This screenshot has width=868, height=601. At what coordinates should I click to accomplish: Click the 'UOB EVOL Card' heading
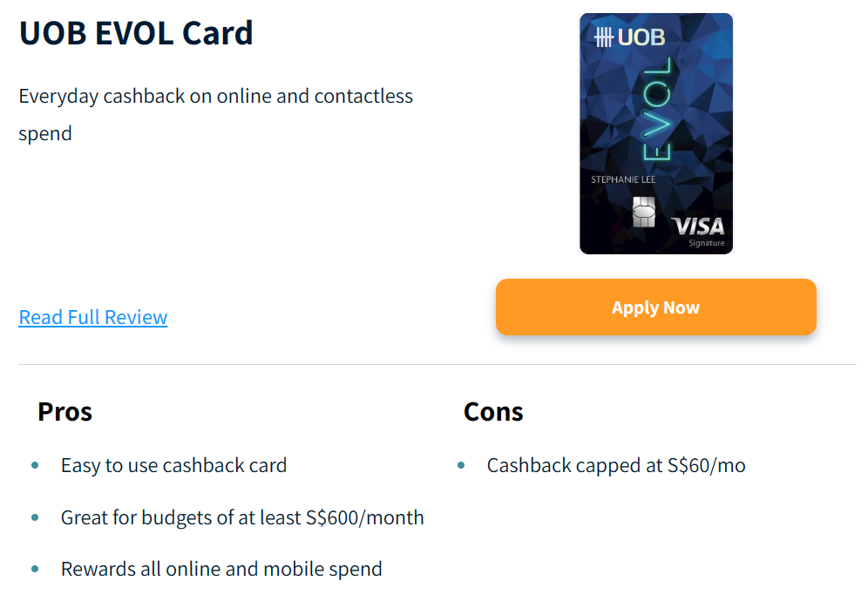tap(136, 33)
